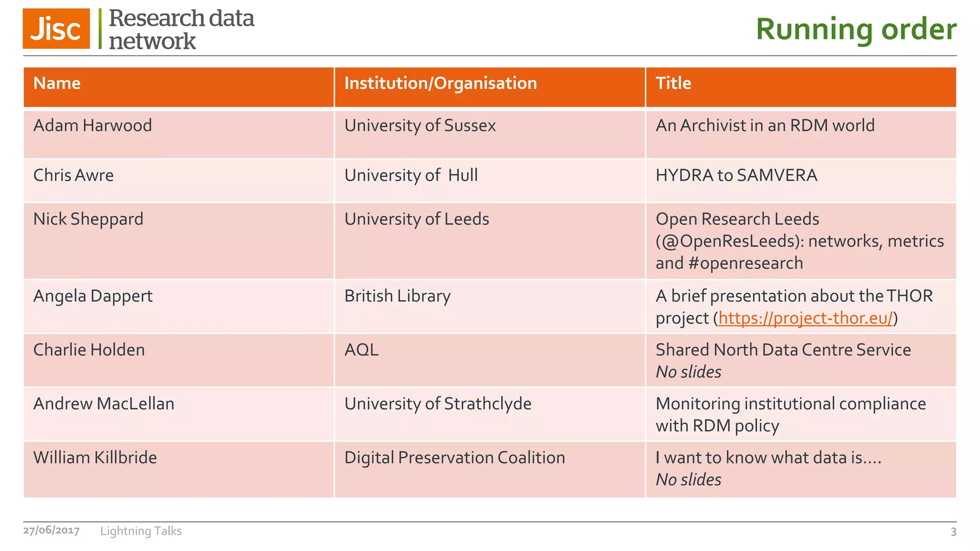The image size is (980, 551).
Task: Click the Research data network wordmark
Action: tap(181, 29)
